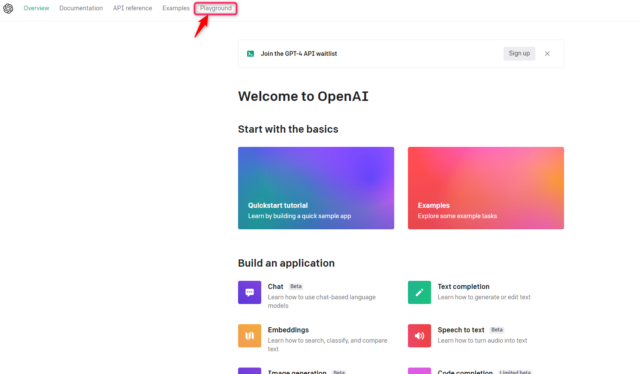Click the Join the GPT-4 API waitlist text
The image size is (640, 374).
point(299,53)
